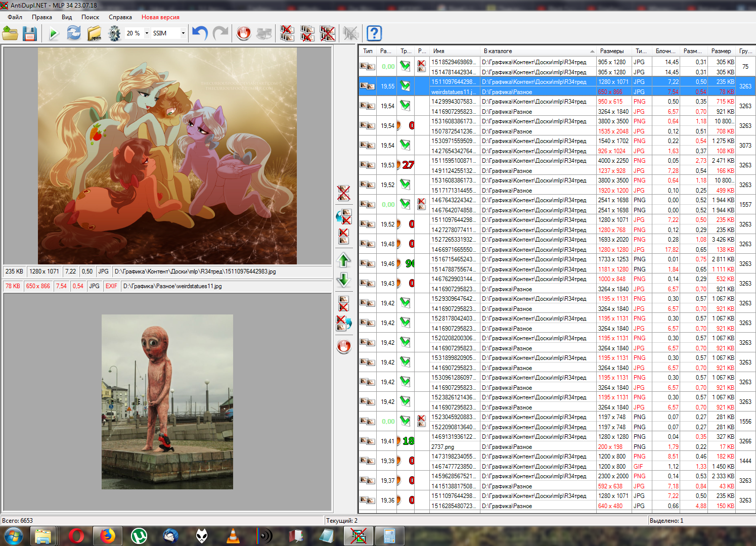Sort by the Блочн... column header
756x546 pixels.
tap(666, 51)
